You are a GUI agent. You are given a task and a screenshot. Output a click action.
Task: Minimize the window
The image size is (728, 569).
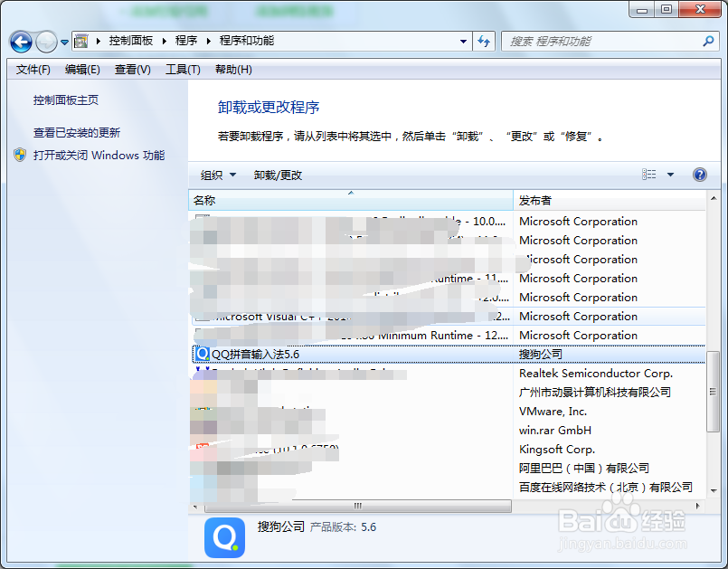tap(642, 9)
